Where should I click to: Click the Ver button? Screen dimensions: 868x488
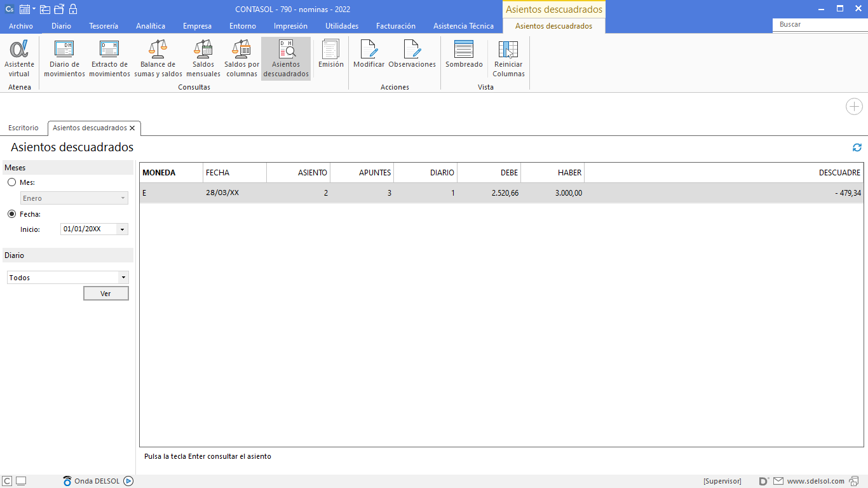tap(106, 294)
